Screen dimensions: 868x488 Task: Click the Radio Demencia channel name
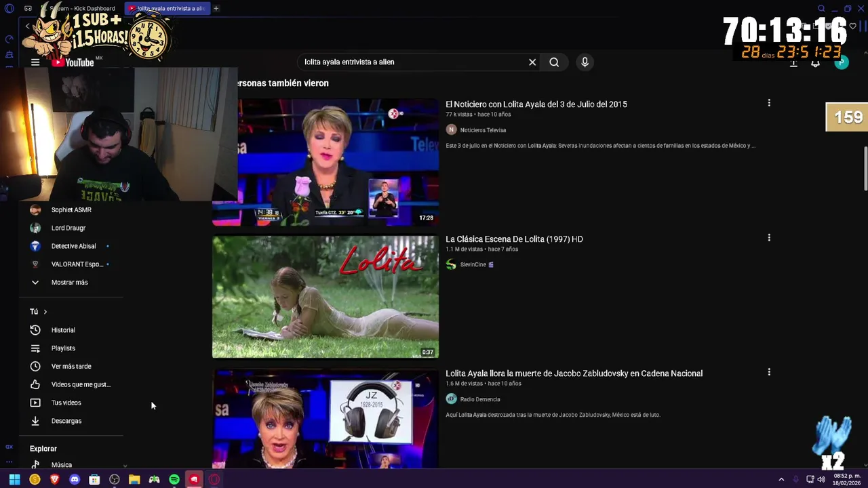pos(480,399)
